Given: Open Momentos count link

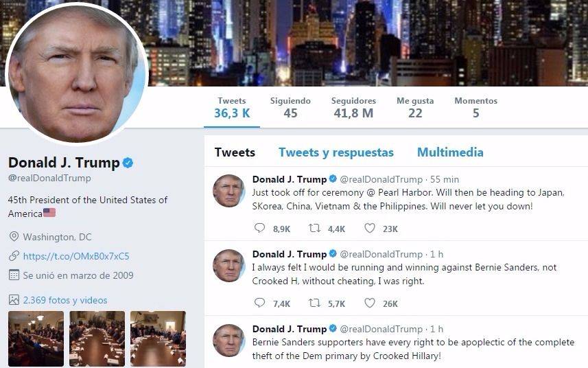Looking at the screenshot, I should [476, 107].
